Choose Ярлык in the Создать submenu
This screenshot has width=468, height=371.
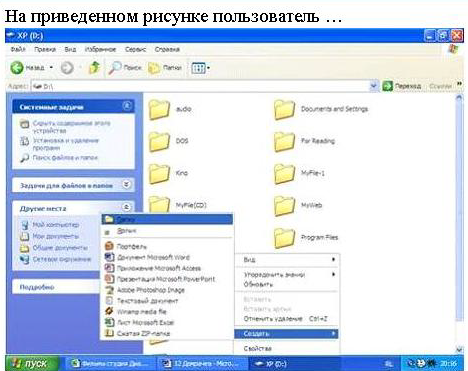(167, 231)
